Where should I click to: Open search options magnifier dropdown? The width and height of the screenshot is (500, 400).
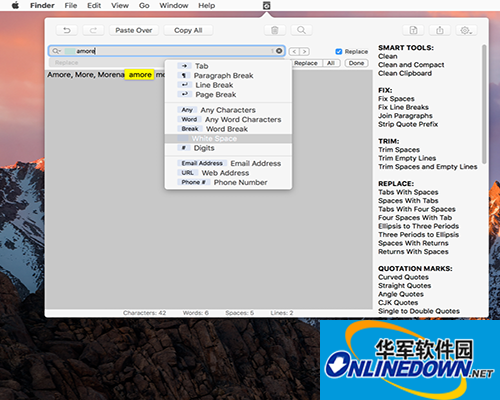pos(56,51)
